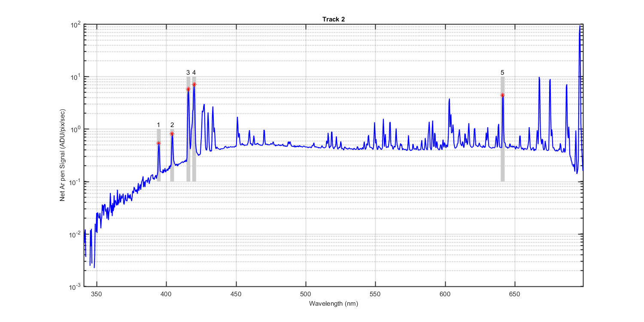Click the x-axis tick label 550
Viewport: 644px width, 322px height.
(x=375, y=294)
